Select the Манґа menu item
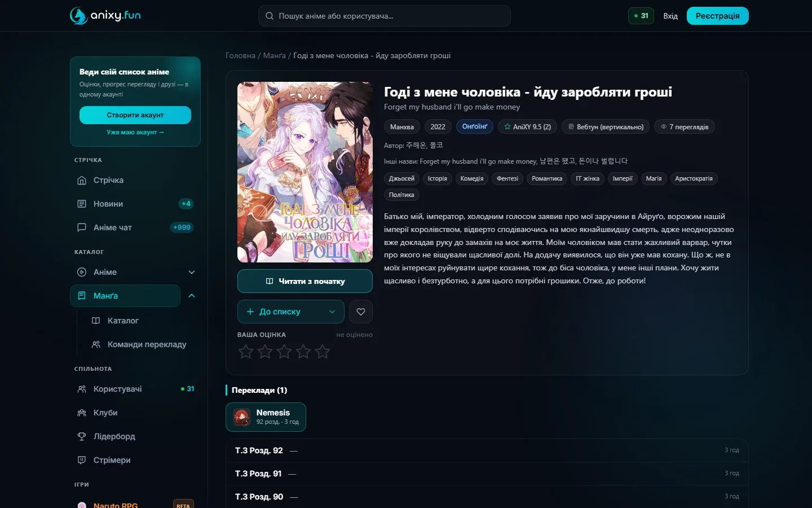Image resolution: width=812 pixels, height=508 pixels. tap(125, 296)
